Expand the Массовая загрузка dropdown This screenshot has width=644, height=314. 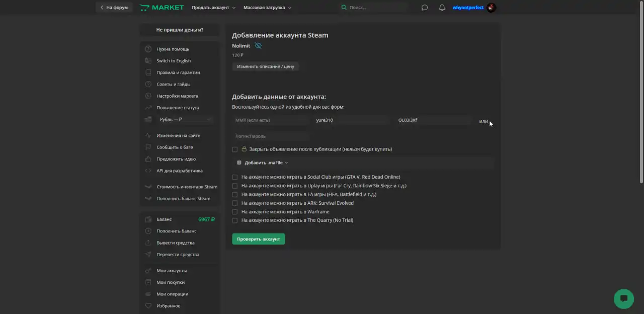[267, 8]
